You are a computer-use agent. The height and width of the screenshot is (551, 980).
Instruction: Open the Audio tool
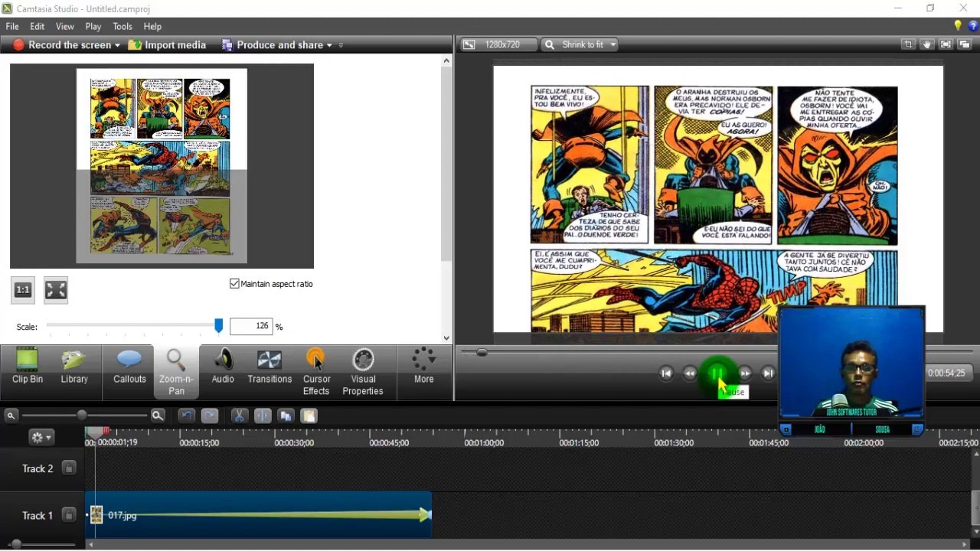(223, 372)
